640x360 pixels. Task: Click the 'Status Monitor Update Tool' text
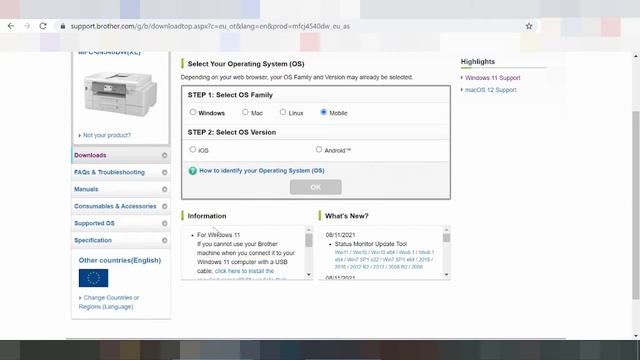tap(371, 244)
